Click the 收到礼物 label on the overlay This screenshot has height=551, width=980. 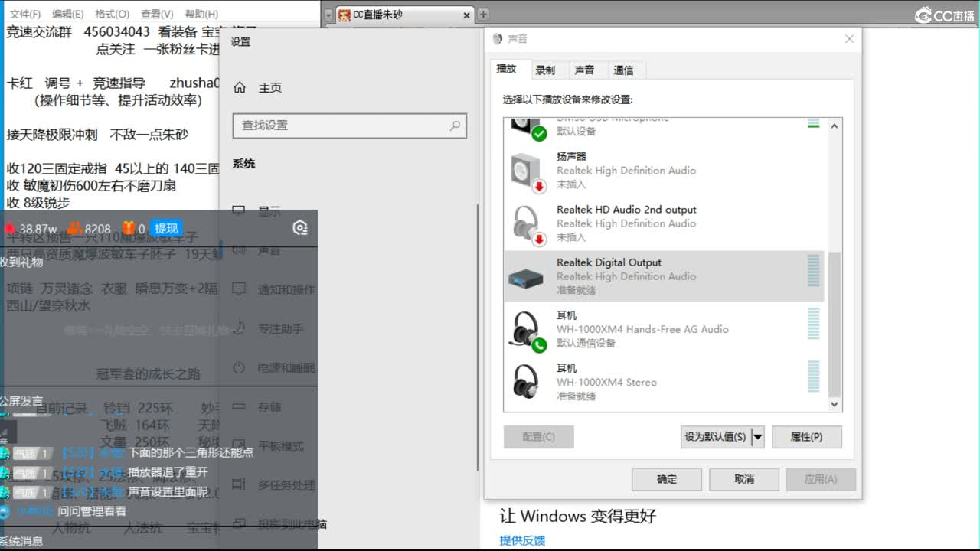coord(21,262)
